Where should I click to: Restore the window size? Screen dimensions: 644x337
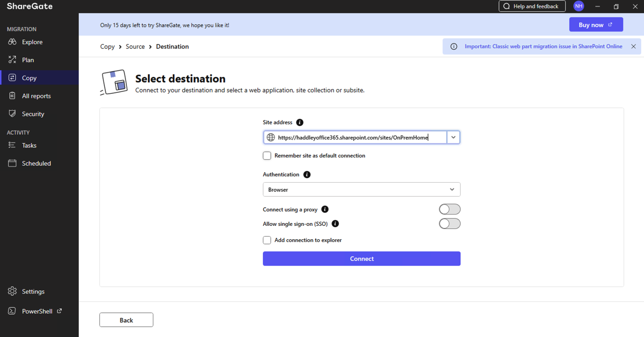(x=616, y=6)
